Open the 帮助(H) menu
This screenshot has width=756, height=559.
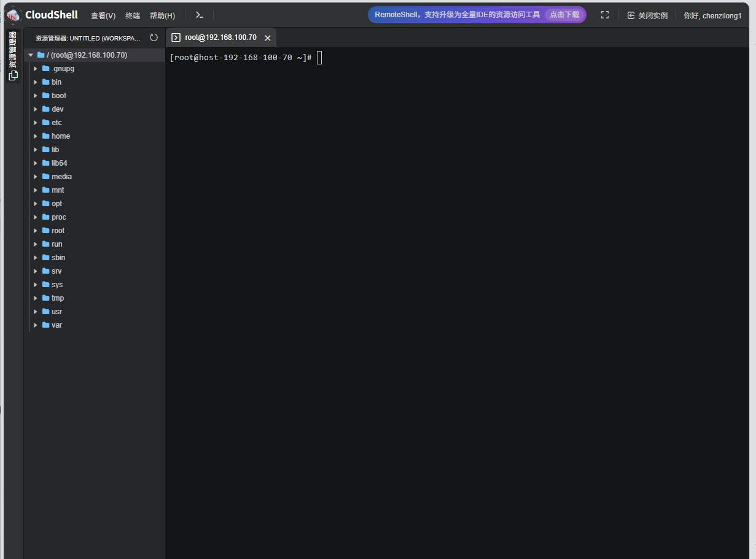point(162,15)
